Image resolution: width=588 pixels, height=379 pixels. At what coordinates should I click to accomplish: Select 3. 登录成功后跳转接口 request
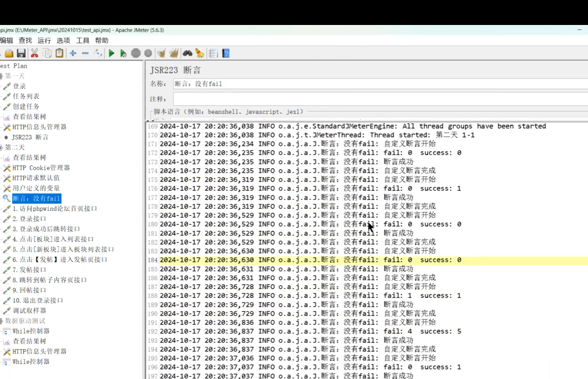(x=46, y=229)
